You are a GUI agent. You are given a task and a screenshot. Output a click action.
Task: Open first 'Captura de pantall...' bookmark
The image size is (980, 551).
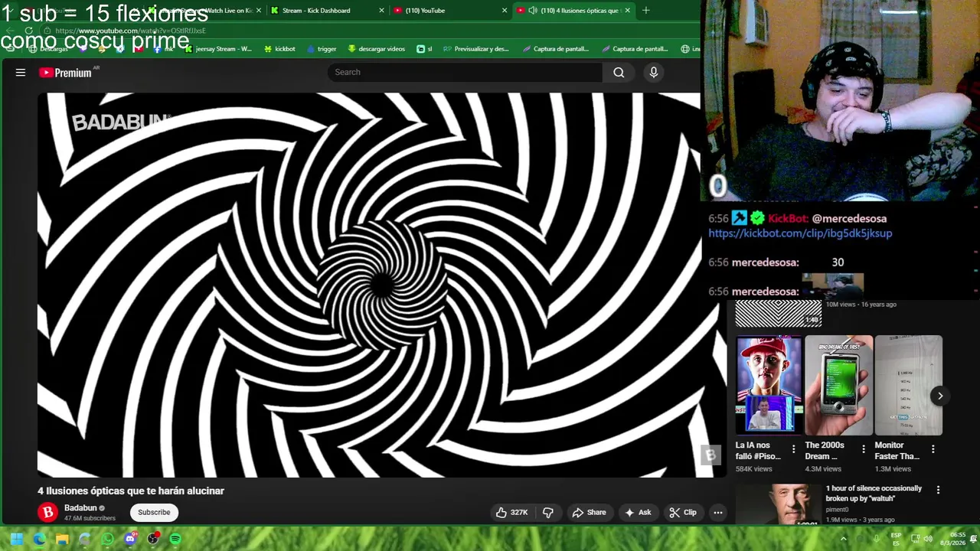pyautogui.click(x=556, y=49)
